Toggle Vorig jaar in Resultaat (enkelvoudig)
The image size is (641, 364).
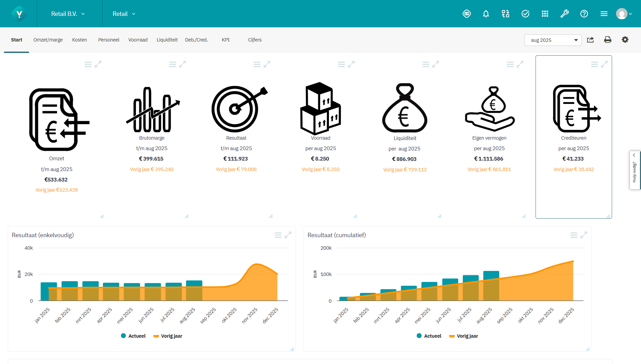pyautogui.click(x=167, y=336)
